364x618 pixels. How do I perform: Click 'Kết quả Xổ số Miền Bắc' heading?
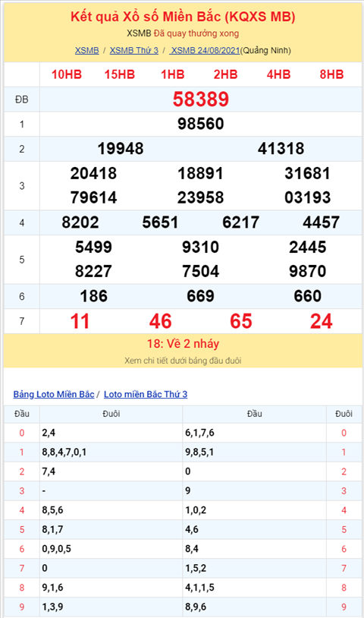(x=183, y=17)
